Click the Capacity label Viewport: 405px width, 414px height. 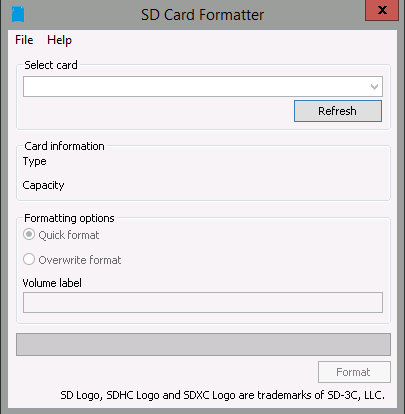pos(43,185)
